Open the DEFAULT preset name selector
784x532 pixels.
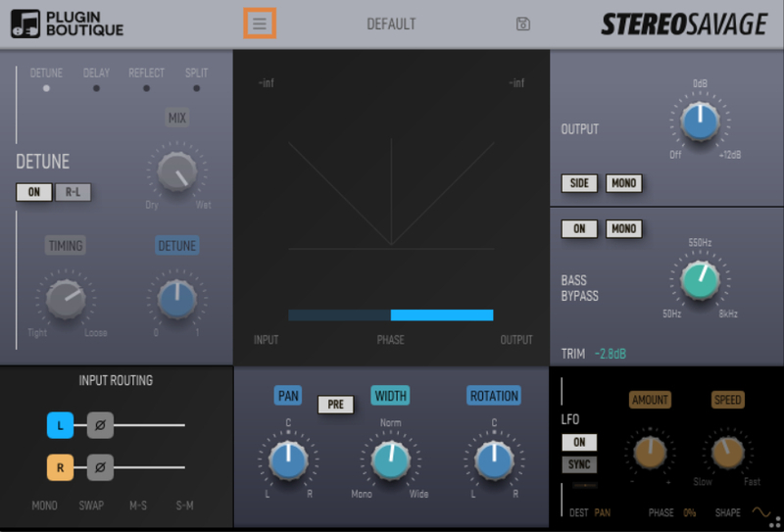391,24
